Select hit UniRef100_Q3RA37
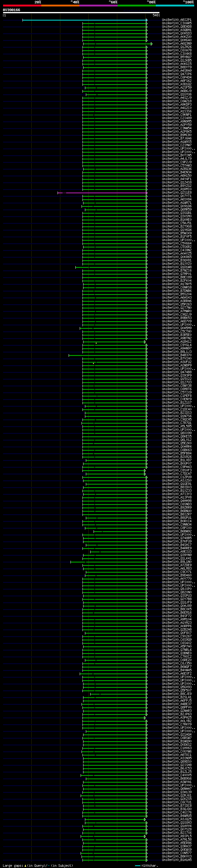Screen dimensions: 197x868 176,846
